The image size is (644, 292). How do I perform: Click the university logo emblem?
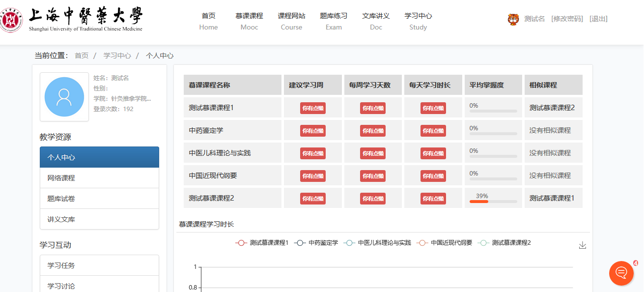12,20
